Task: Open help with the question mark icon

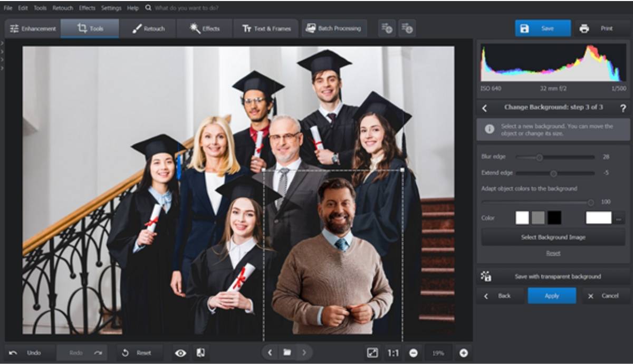Action: 623,108
